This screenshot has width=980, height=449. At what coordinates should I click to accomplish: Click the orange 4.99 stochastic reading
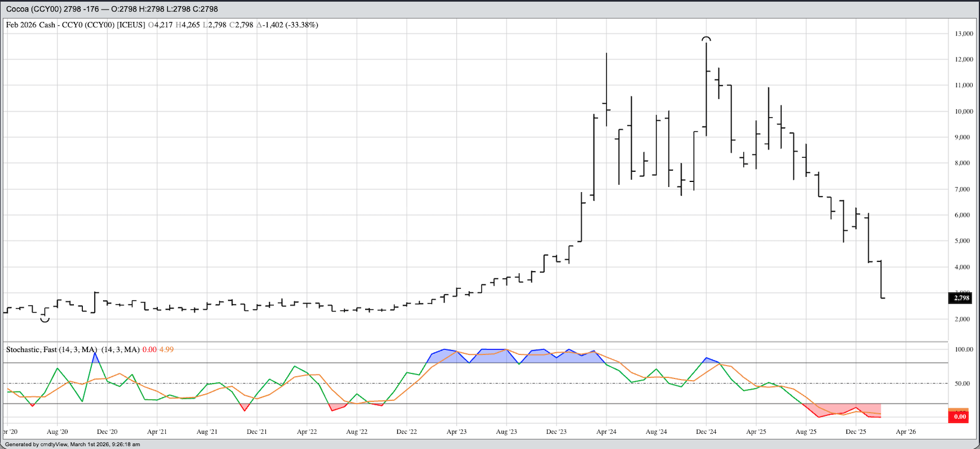166,349
